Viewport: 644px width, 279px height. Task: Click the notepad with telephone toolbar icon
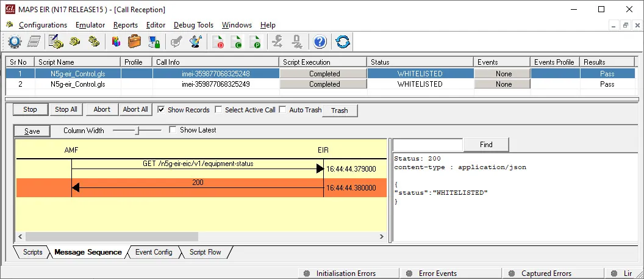[x=56, y=42]
